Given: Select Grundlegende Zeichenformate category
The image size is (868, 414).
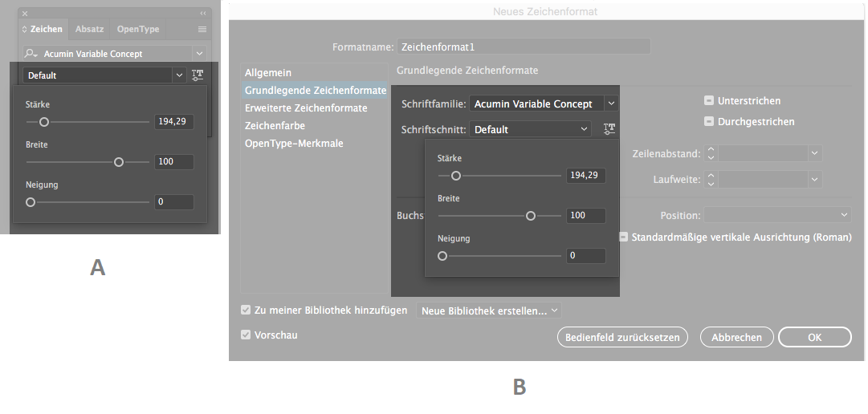Looking at the screenshot, I should point(315,90).
